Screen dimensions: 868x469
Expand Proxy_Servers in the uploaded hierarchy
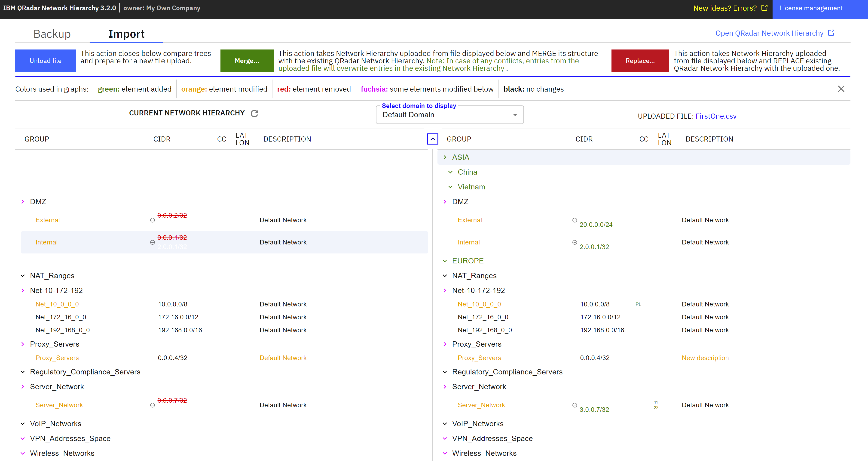click(x=445, y=344)
